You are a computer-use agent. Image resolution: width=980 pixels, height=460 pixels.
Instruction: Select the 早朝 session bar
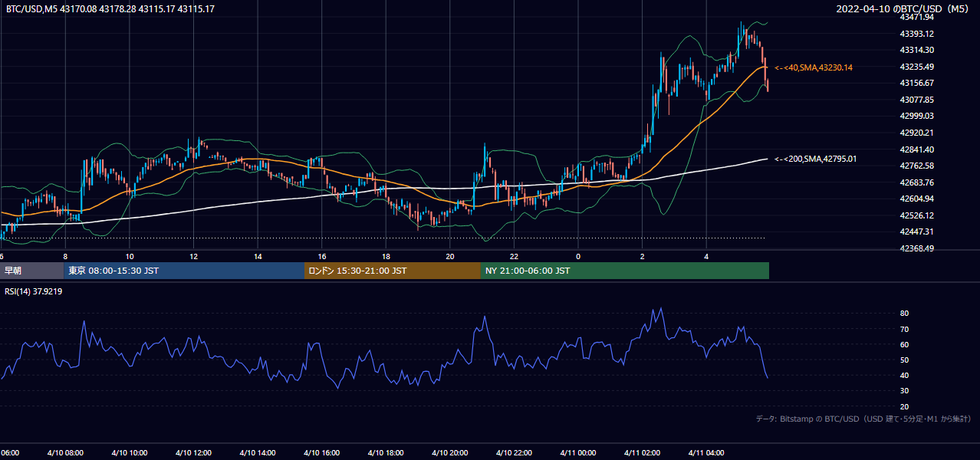[31, 271]
